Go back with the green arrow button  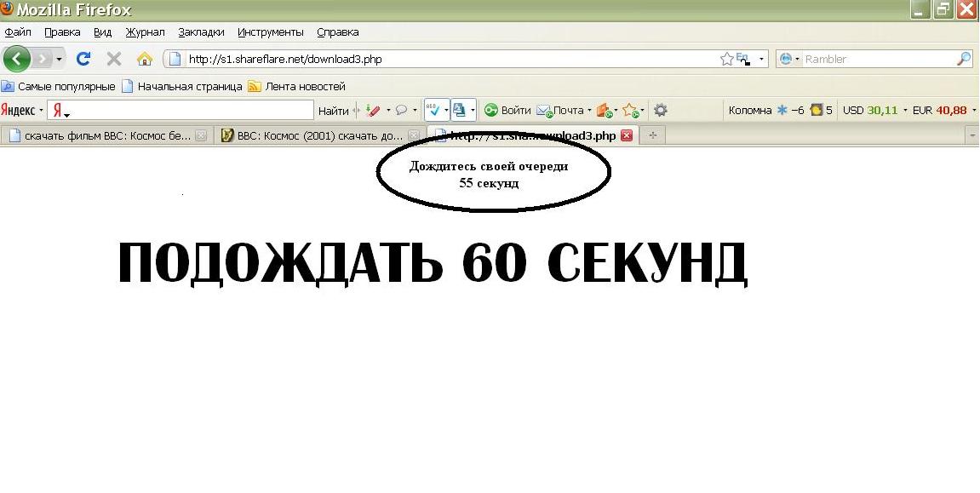coord(17,59)
